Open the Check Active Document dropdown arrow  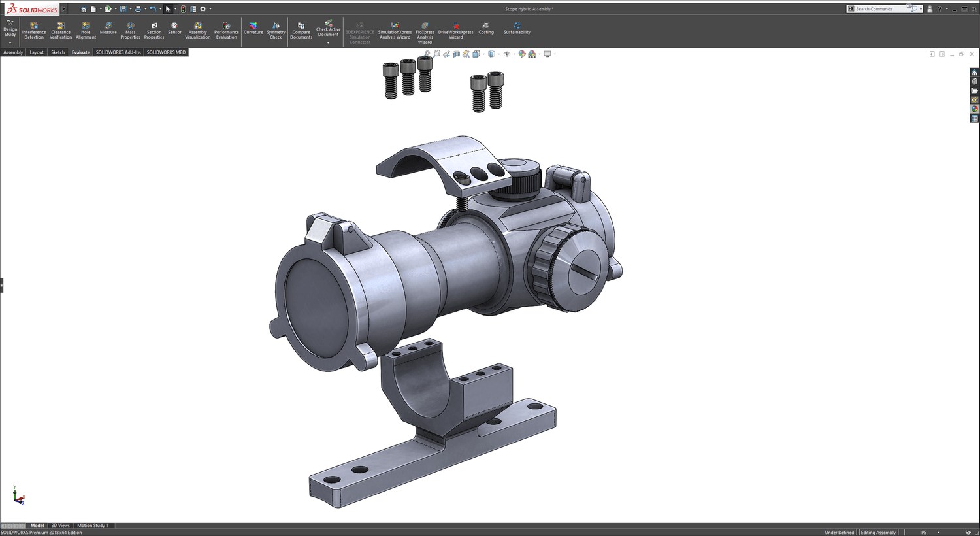[329, 43]
